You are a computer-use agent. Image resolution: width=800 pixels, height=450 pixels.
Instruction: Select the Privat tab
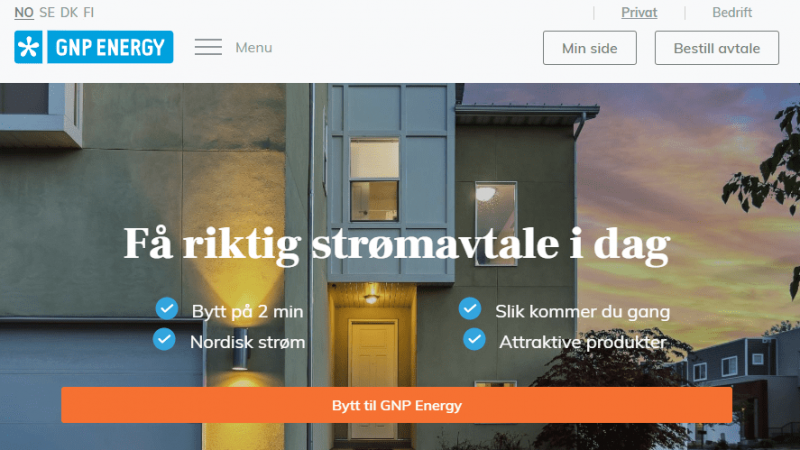pos(639,13)
